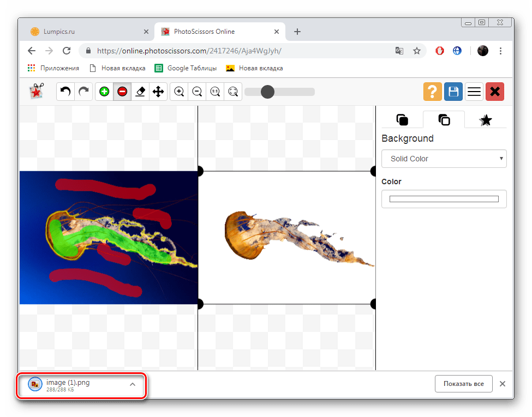Open the orange help question mark
The width and height of the screenshot is (532, 417).
[x=432, y=92]
